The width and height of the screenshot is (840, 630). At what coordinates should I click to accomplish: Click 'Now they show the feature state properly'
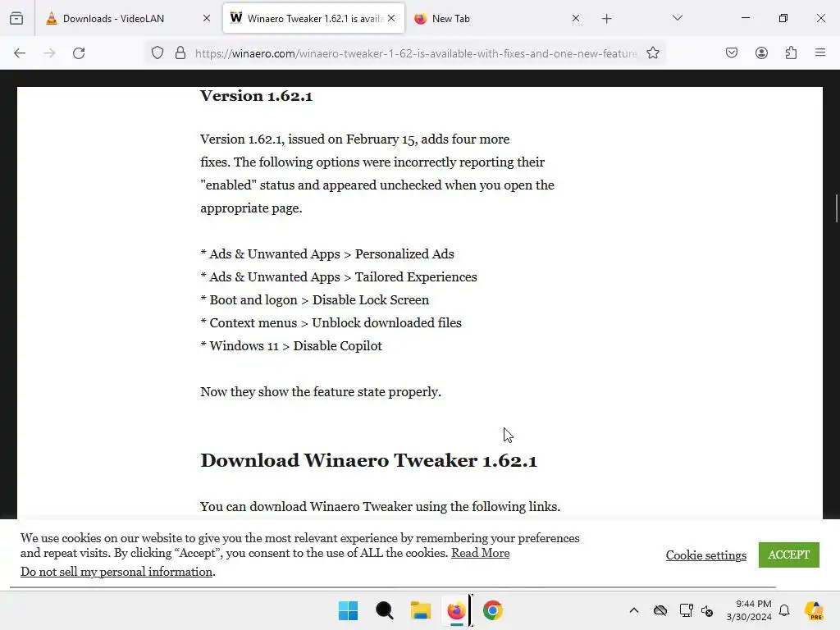coord(321,392)
